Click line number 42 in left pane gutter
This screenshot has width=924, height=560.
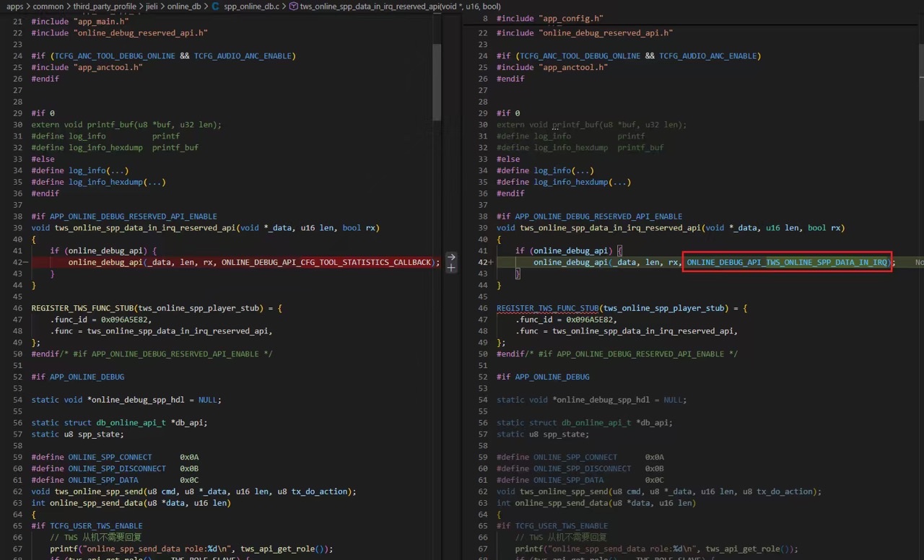point(17,262)
